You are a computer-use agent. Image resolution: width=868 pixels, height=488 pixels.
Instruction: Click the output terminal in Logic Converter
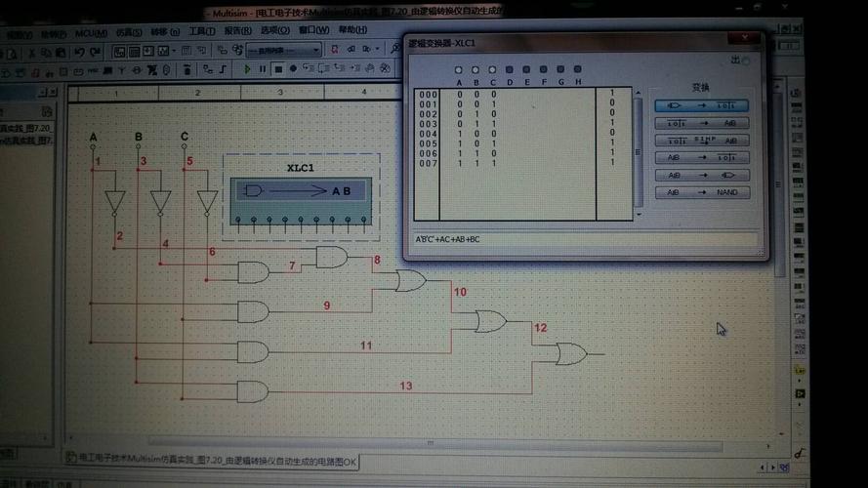click(746, 61)
